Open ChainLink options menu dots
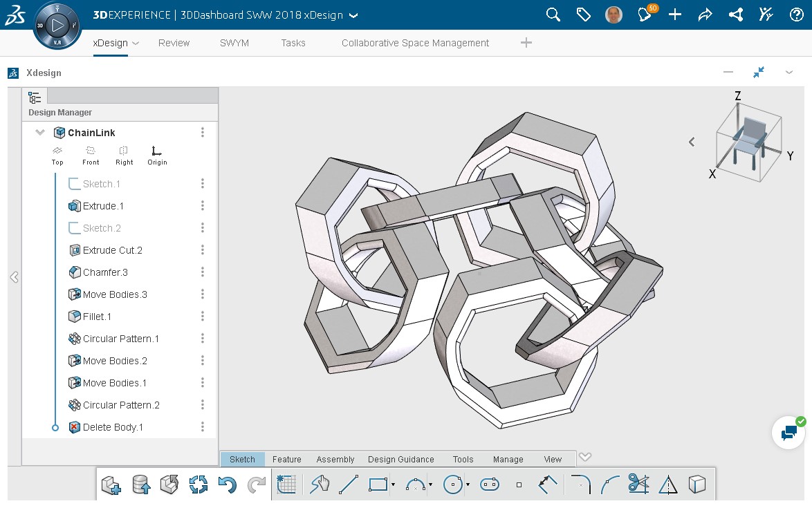 tap(203, 133)
